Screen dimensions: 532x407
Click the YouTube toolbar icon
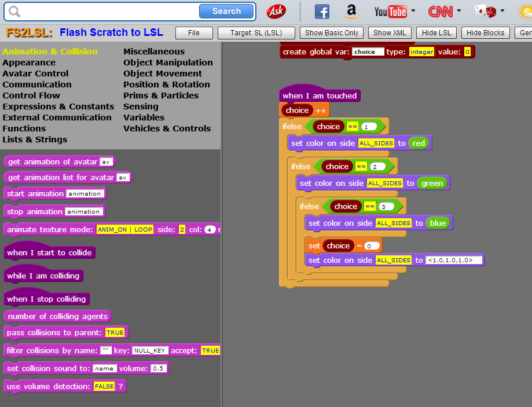click(x=391, y=12)
